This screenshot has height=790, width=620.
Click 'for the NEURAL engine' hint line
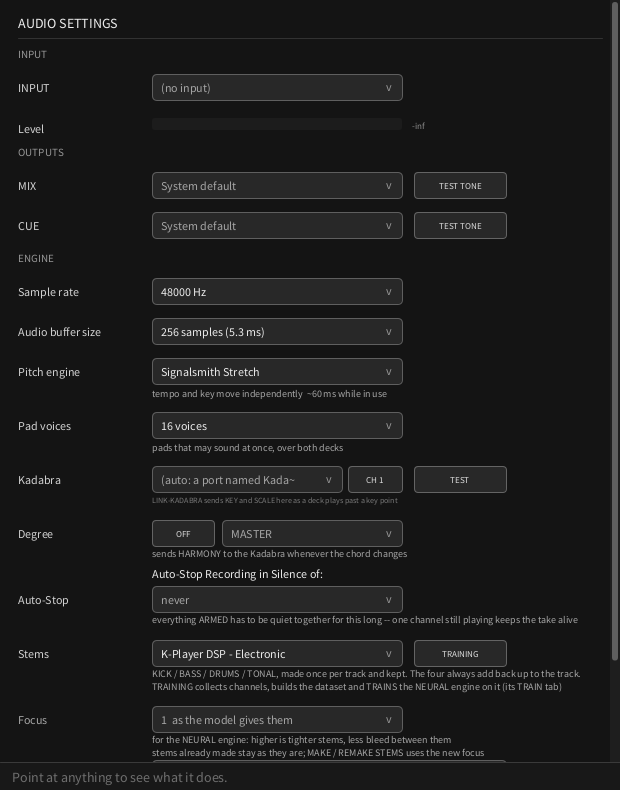(x=301, y=740)
